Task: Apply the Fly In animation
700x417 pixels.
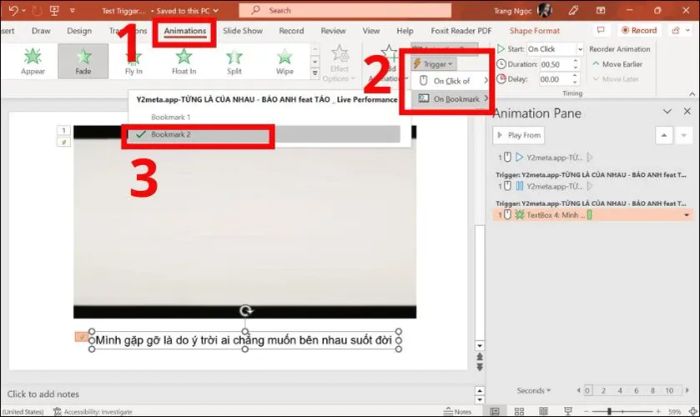Action: (x=133, y=61)
